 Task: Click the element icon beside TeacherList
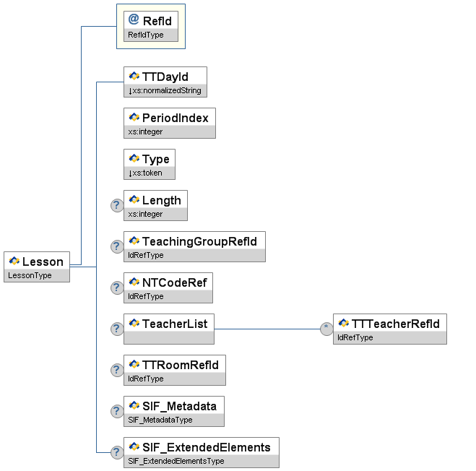pyautogui.click(x=134, y=323)
